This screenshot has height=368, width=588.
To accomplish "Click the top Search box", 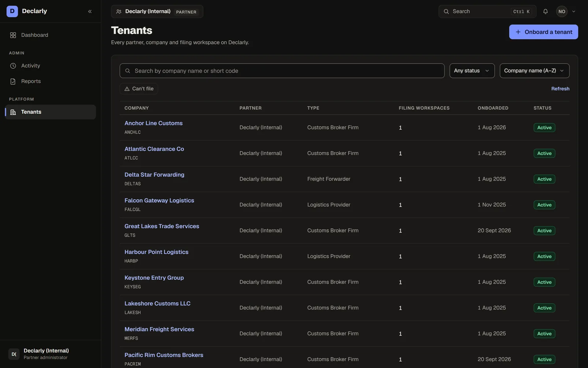I will tap(487, 11).
